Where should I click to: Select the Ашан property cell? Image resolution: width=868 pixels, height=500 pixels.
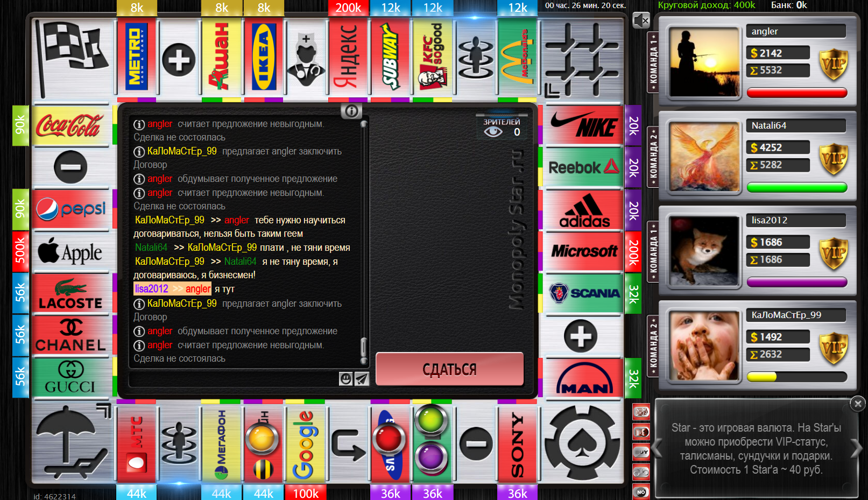(221, 57)
